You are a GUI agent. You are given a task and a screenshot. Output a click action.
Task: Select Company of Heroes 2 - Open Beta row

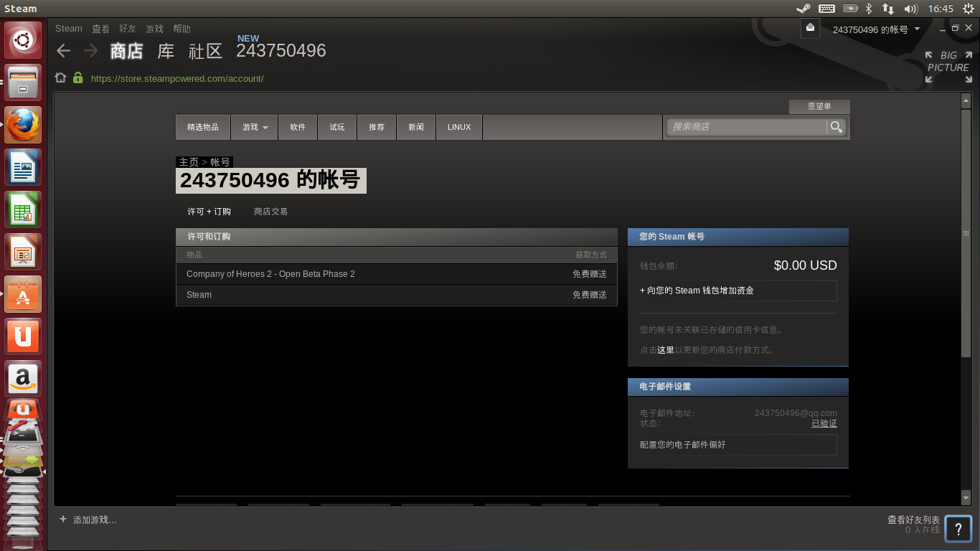pos(397,274)
